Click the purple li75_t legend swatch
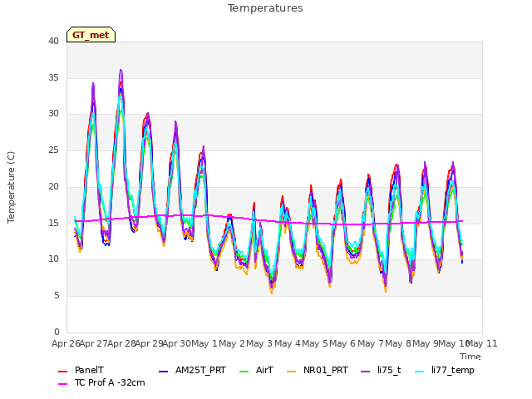The height and width of the screenshot is (399, 532). click(x=366, y=372)
